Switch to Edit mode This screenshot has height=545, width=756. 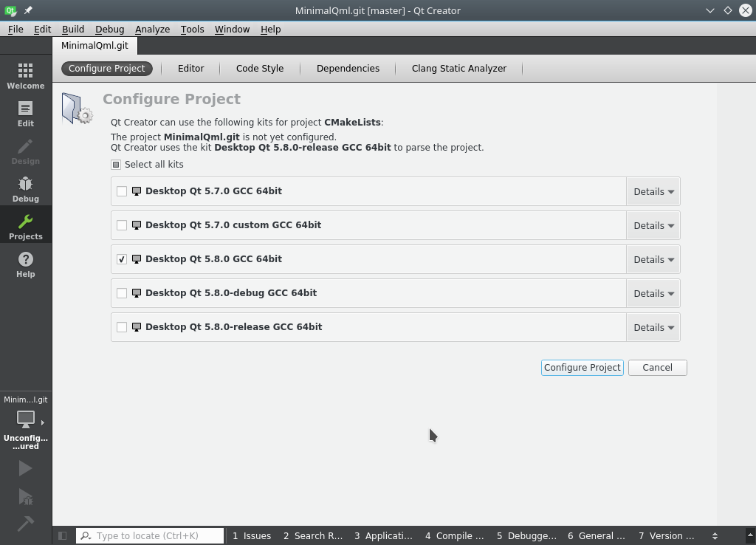click(26, 114)
